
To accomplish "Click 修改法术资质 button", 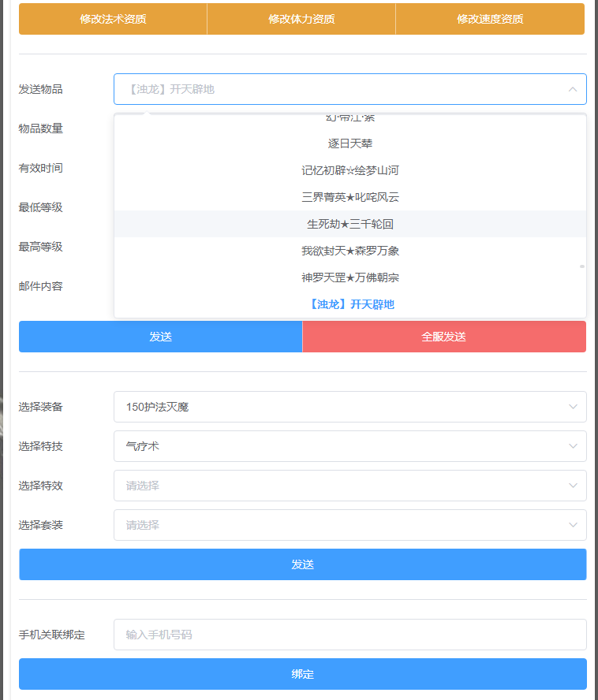I will click(113, 19).
